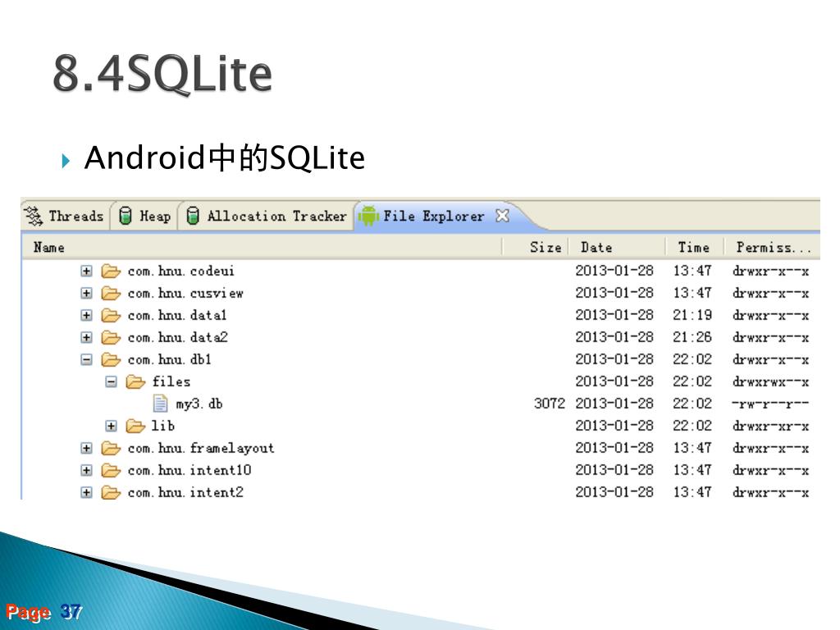This screenshot has width=840, height=630.
Task: Click the Threads tab icon
Action: coord(33,216)
